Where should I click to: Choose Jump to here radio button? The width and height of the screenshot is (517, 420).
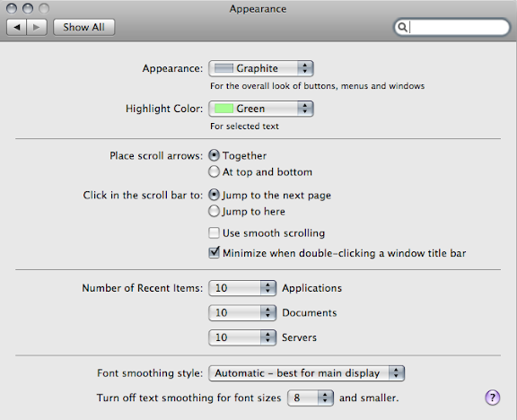[x=214, y=211]
